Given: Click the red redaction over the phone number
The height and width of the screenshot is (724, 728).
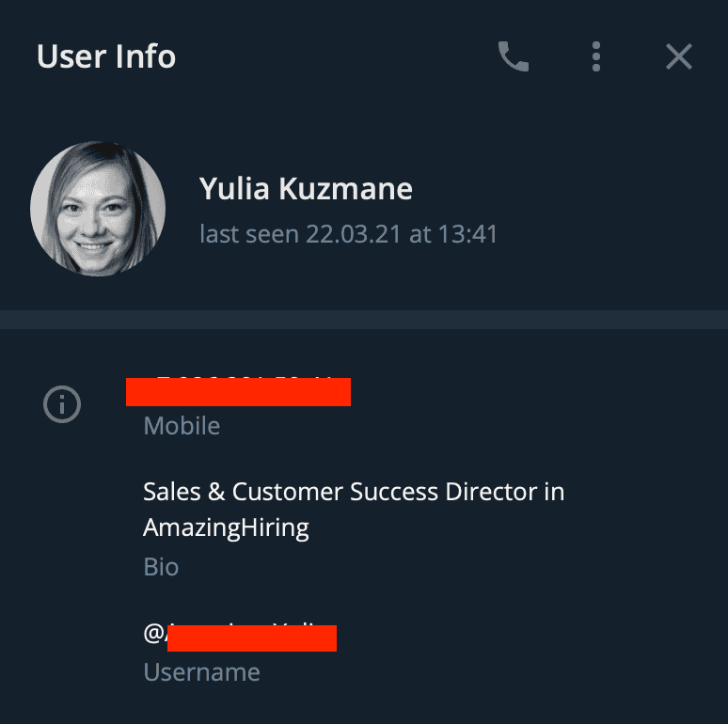Looking at the screenshot, I should pos(238,392).
